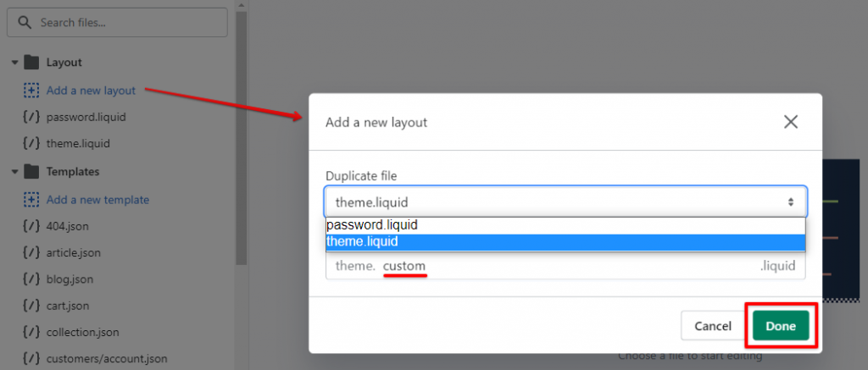Click the Templates folder icon
This screenshot has width=868, height=370.
tap(32, 171)
